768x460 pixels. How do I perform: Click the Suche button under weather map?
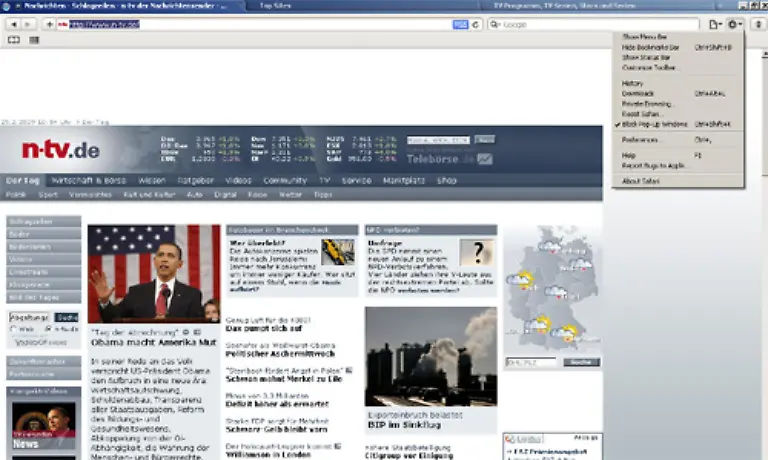click(581, 362)
